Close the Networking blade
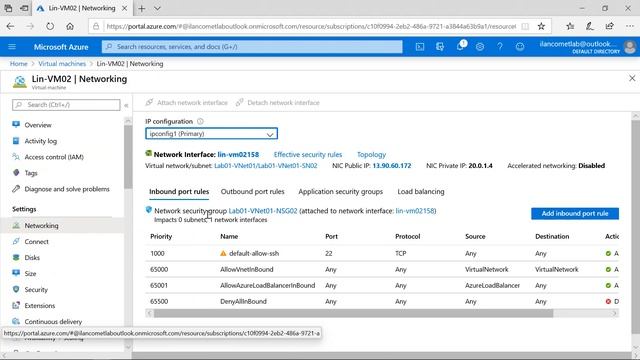Screen dimensions: 640x360 click(632, 78)
